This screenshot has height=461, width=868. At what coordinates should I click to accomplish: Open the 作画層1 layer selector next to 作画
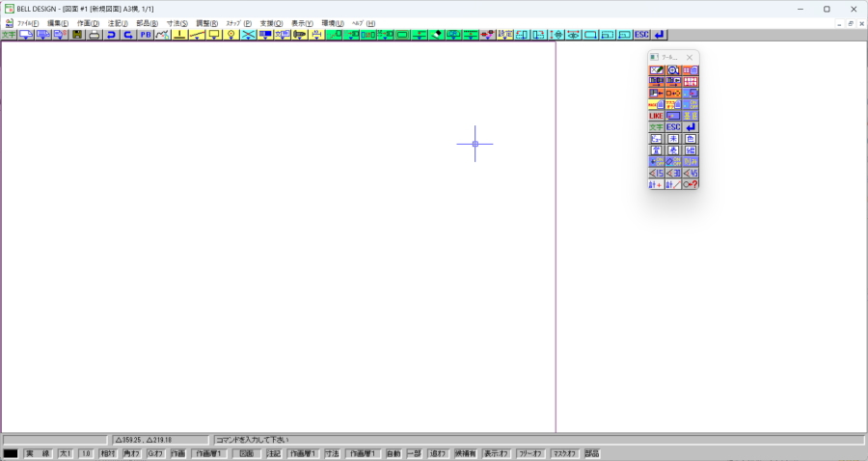209,453
